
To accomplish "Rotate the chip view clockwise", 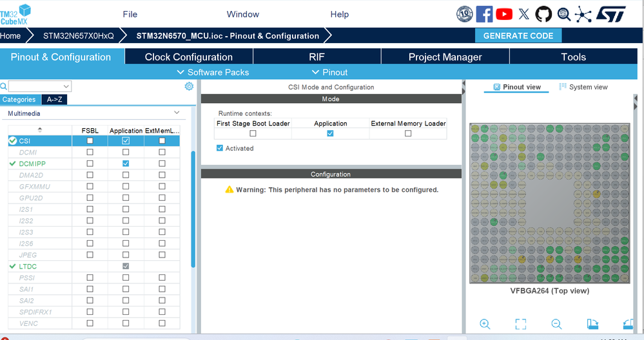I will click(592, 324).
